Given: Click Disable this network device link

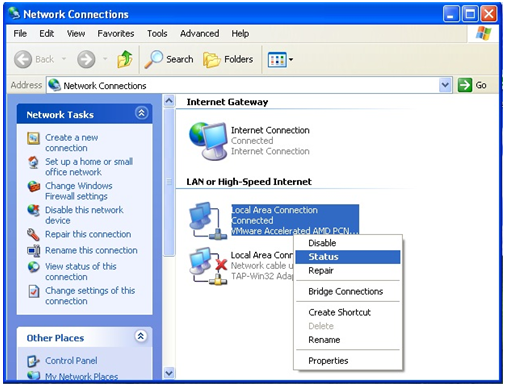Looking at the screenshot, I should pos(84,215).
